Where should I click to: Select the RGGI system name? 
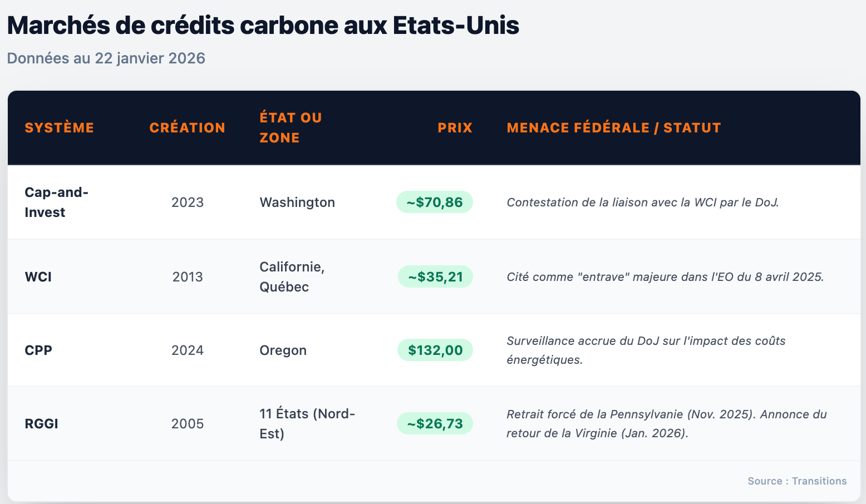[41, 423]
